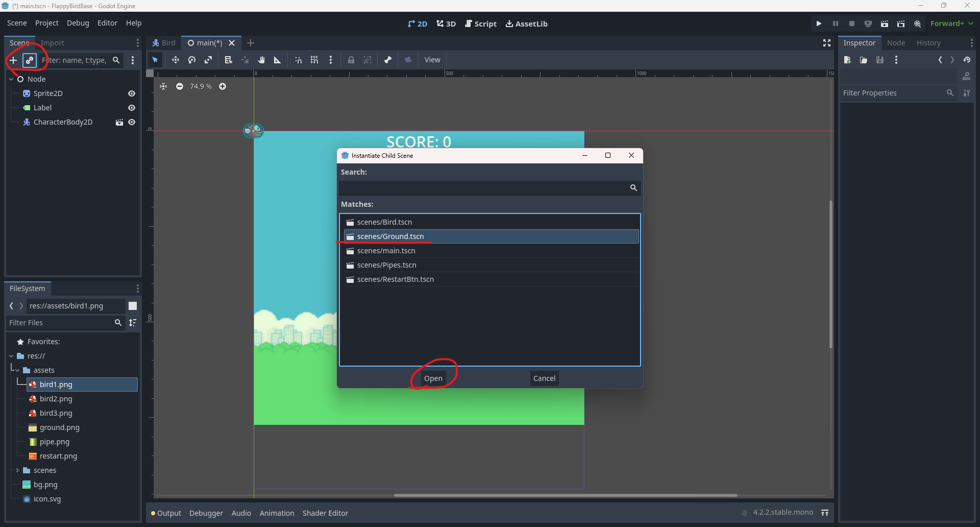Click the zoom in plus button
980x527 pixels.
pos(223,86)
